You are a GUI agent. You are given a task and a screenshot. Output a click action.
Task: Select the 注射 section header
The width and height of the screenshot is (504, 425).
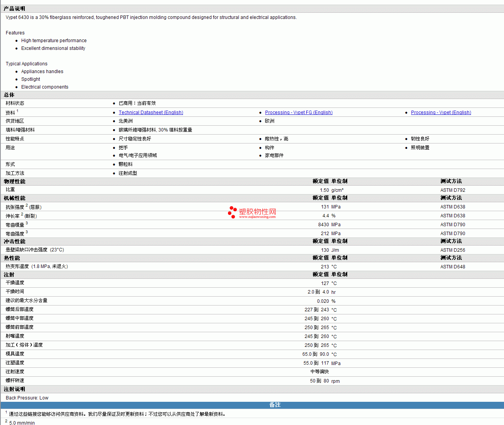(x=9, y=275)
